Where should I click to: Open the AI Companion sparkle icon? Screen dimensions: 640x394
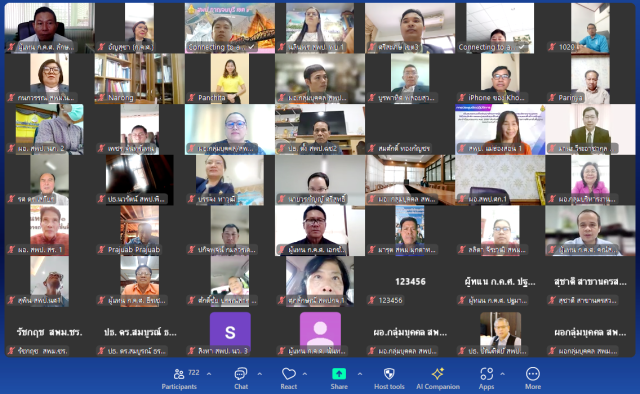(x=438, y=374)
